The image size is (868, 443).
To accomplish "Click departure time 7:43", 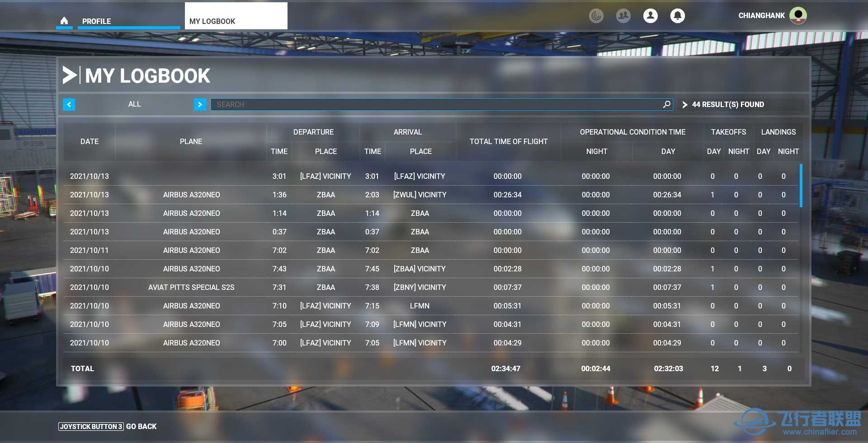I will click(279, 269).
